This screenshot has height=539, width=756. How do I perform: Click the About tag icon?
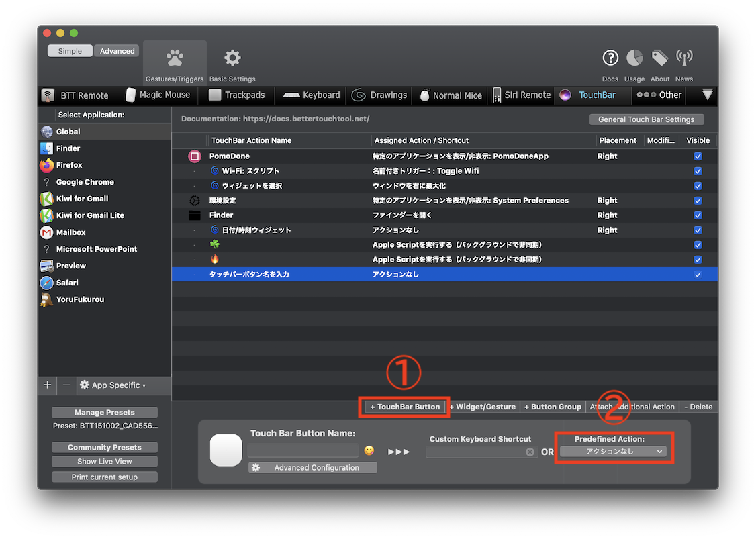click(x=660, y=59)
